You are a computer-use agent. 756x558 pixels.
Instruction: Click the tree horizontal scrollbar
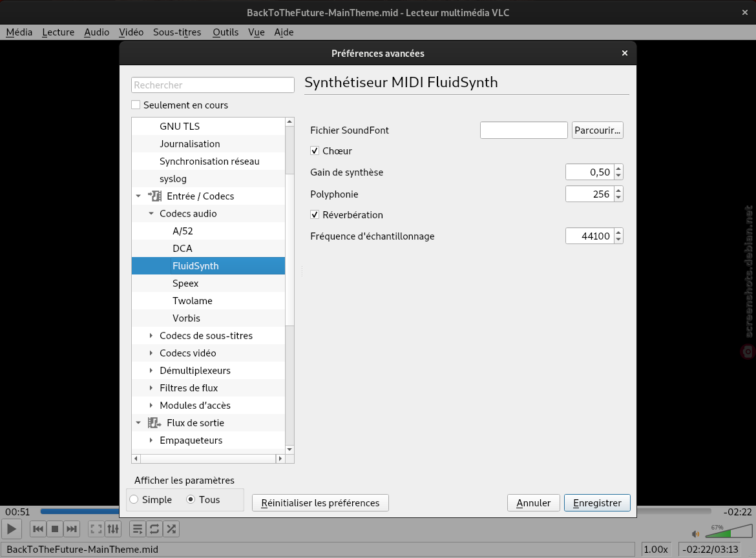[208, 459]
